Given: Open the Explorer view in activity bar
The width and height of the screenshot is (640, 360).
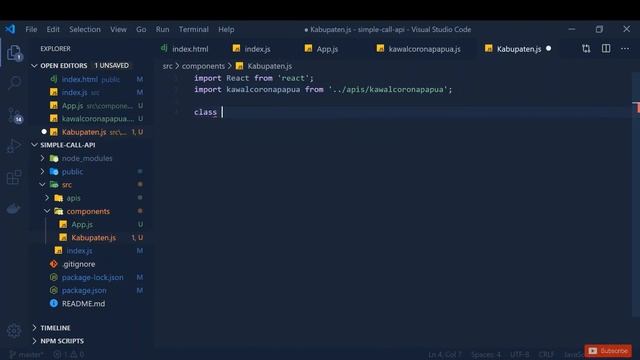Looking at the screenshot, I should coord(14,53).
